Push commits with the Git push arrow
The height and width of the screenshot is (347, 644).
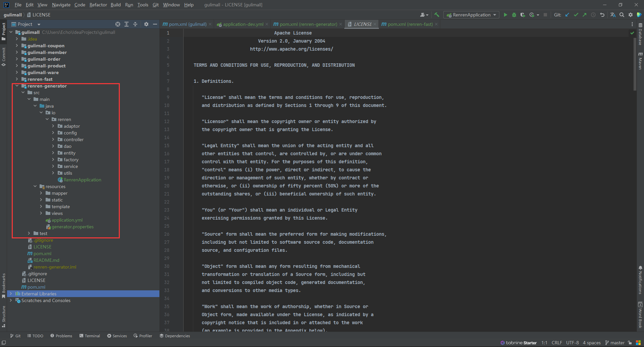tap(585, 15)
